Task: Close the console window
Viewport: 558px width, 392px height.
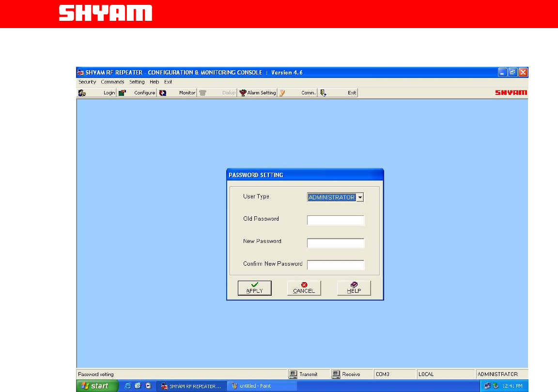Action: (x=523, y=73)
